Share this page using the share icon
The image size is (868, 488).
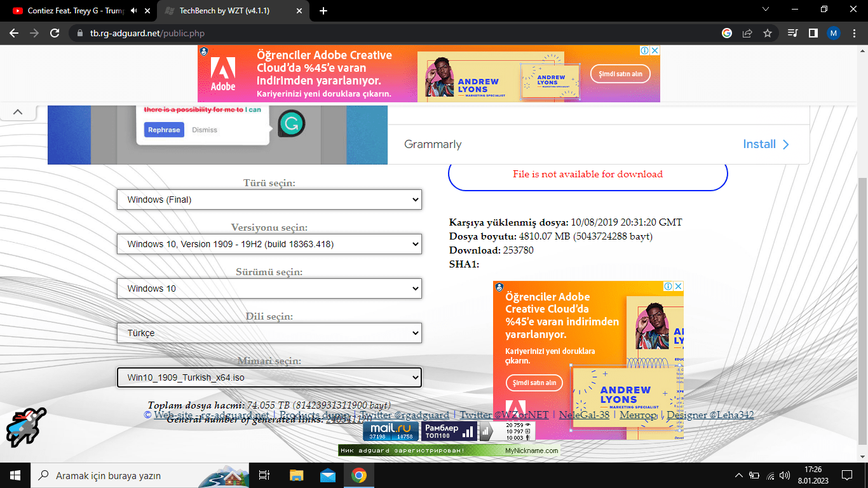coord(747,33)
